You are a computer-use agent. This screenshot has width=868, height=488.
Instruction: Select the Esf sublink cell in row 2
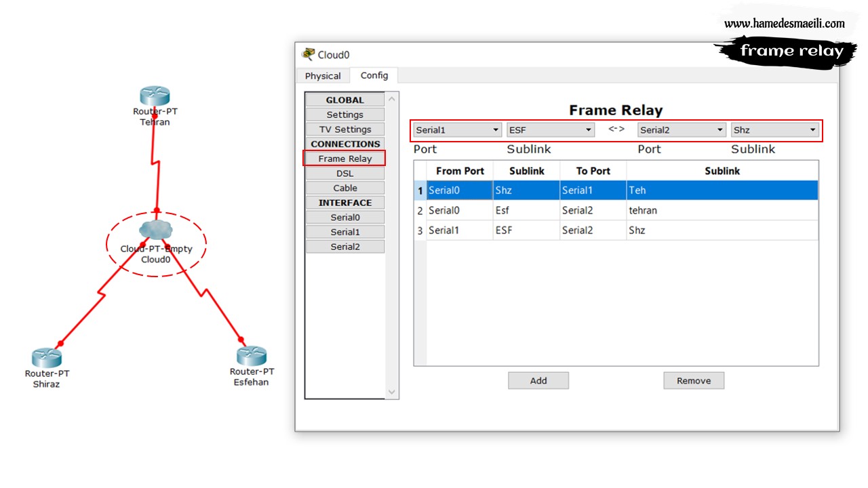pos(526,211)
